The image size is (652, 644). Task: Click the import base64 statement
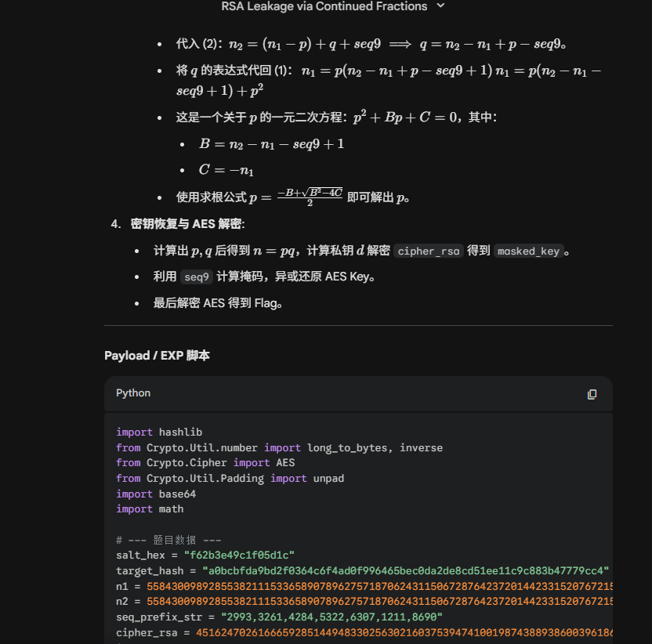(x=156, y=493)
